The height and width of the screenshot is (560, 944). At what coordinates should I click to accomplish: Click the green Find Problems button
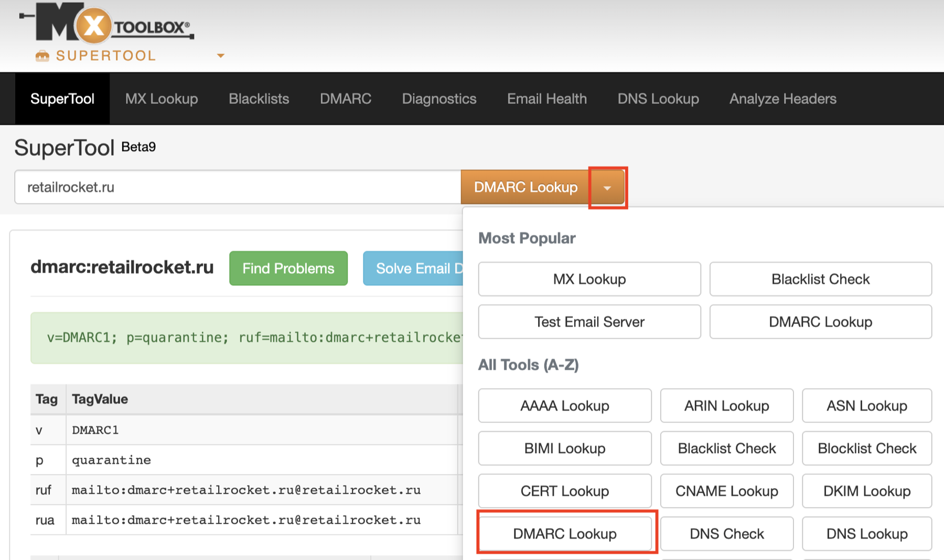(288, 268)
